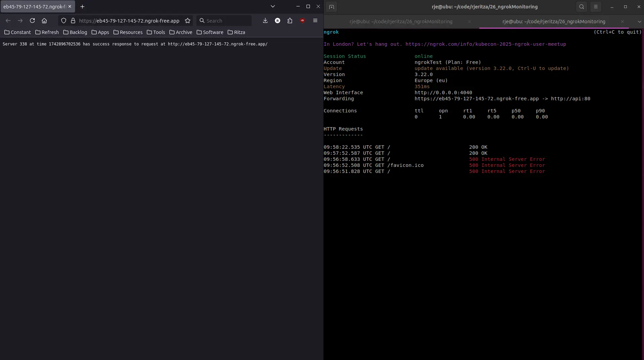644x360 pixels.
Task: Open the kubecon ngrok meetup link
Action: 486,44
